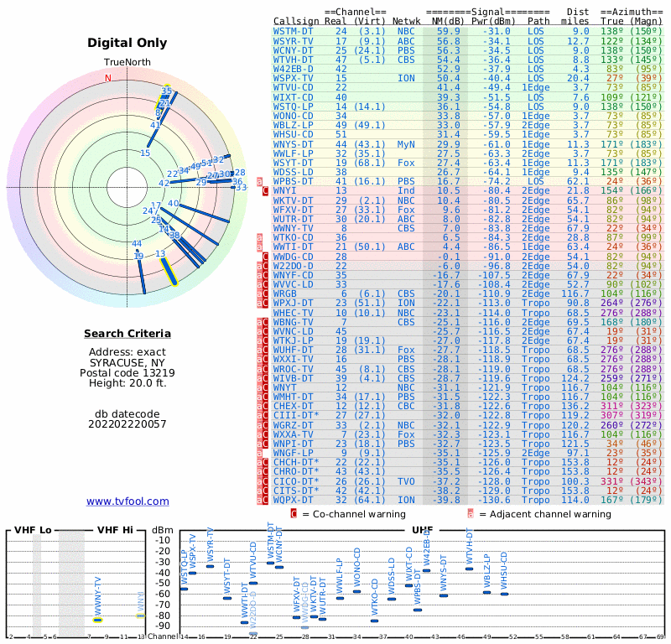
Task: Click the Path column header
Action: coord(538,21)
